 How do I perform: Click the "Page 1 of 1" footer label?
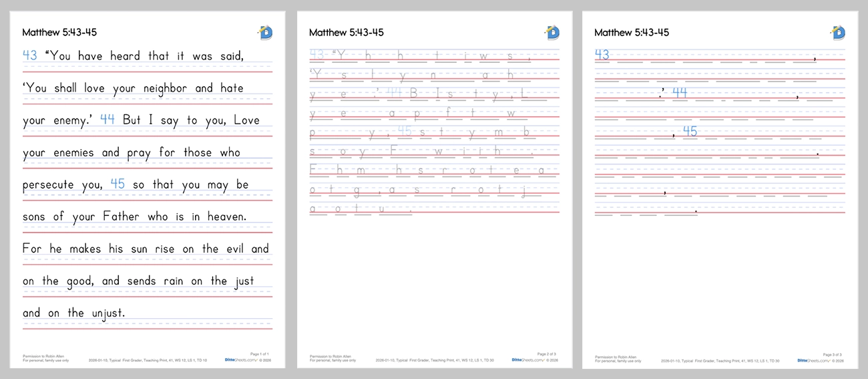[x=260, y=354]
